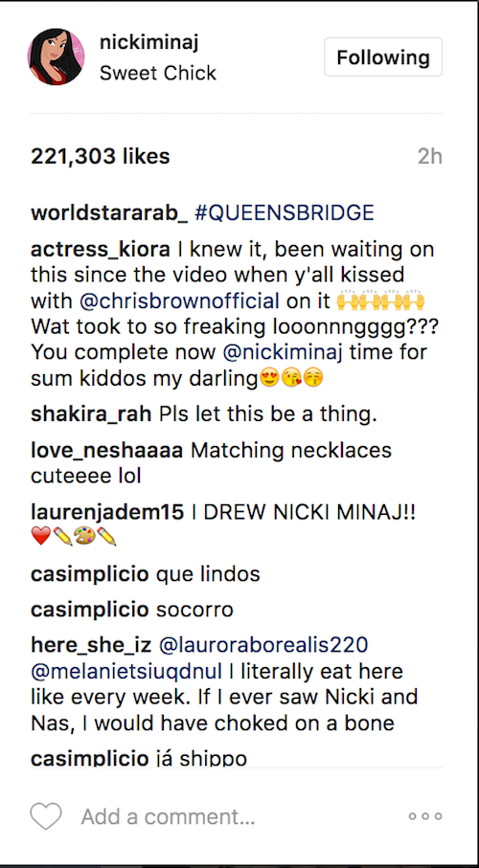Visit laurenjadem15 profile

pyautogui.click(x=107, y=512)
